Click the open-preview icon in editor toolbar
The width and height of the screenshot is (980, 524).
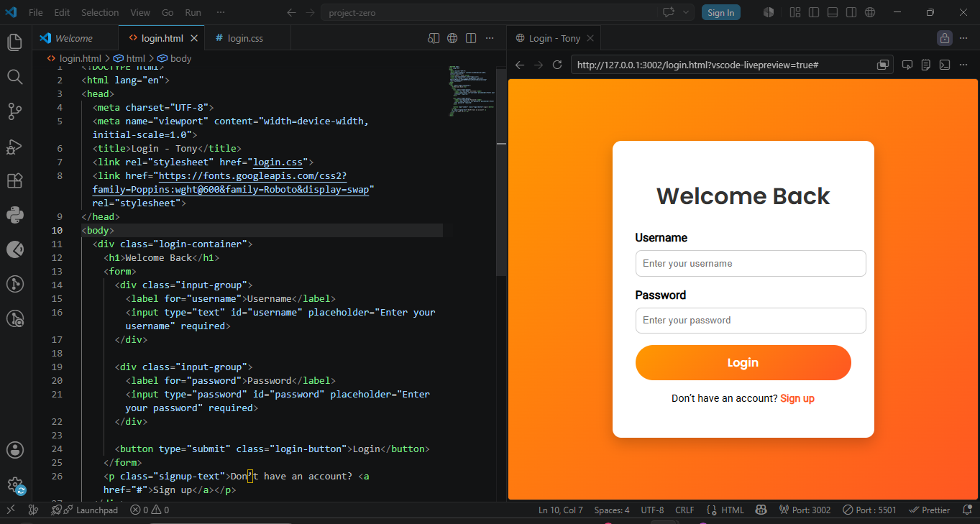point(434,38)
